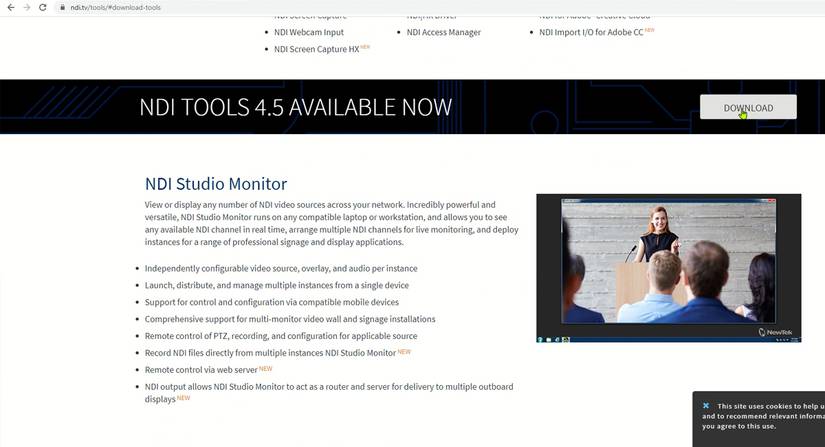Click the ndi.tv address bar URL
This screenshot has height=447, width=825.
tap(115, 7)
